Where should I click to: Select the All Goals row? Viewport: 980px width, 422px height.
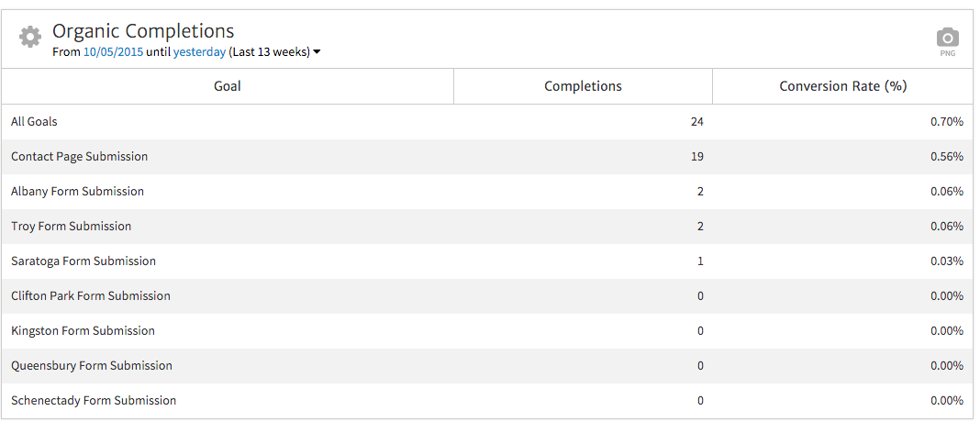pyautogui.click(x=34, y=121)
